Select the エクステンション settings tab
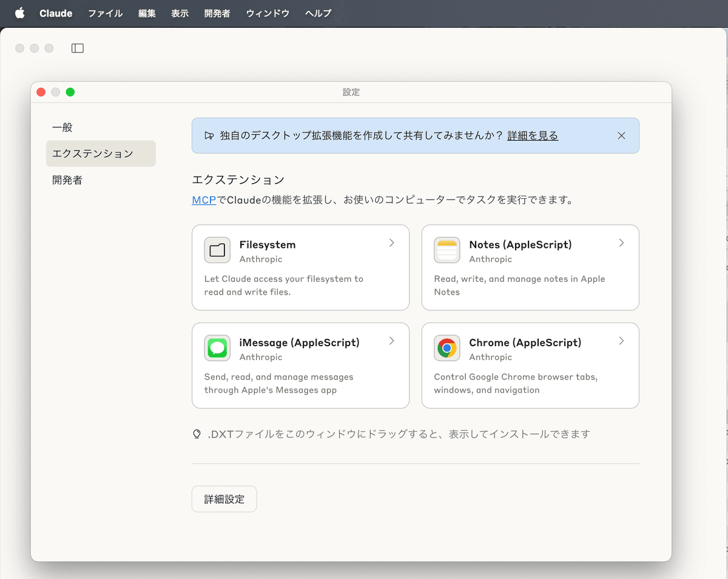 click(101, 153)
